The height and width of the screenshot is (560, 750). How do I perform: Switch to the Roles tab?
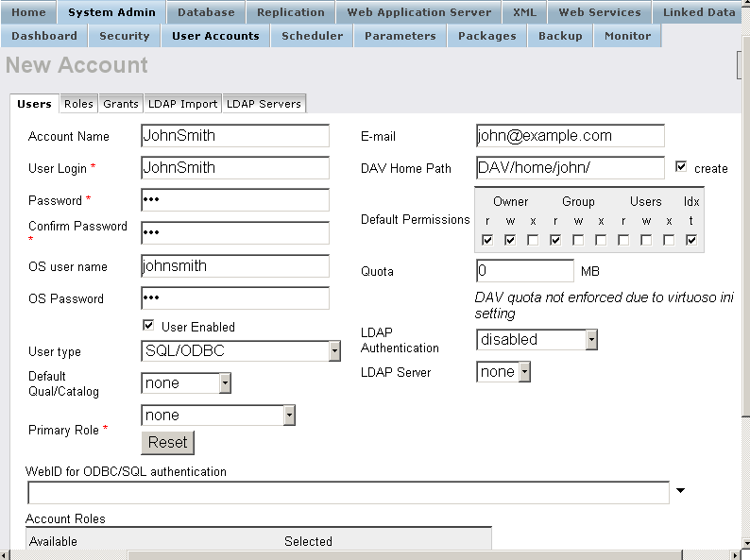click(x=79, y=104)
